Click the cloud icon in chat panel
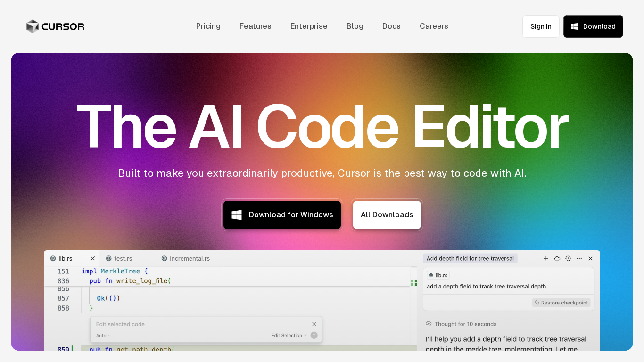This screenshot has width=644, height=362. coord(557,258)
